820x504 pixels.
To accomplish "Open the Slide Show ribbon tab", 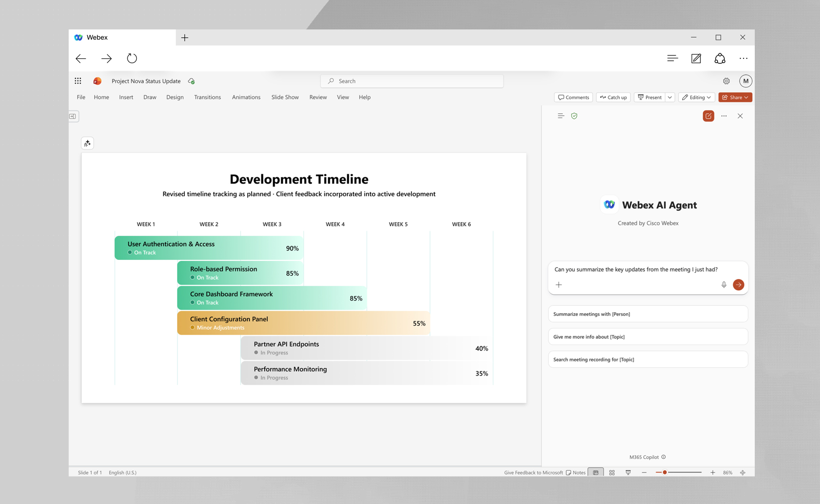I will [285, 97].
